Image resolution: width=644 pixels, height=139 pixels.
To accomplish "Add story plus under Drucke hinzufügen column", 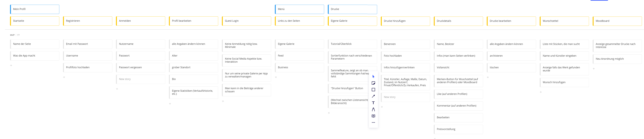I will coord(382,107).
